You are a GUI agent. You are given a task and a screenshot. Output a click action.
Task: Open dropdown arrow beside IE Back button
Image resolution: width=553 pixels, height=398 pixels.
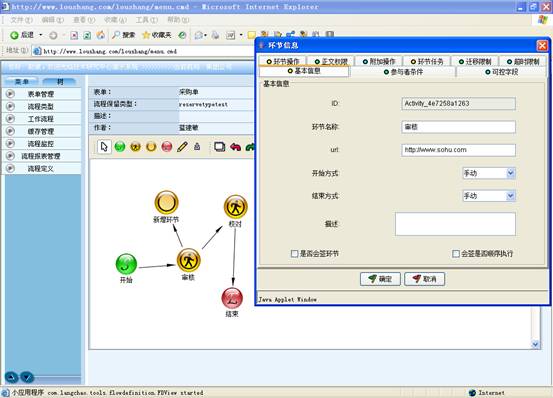(40, 35)
